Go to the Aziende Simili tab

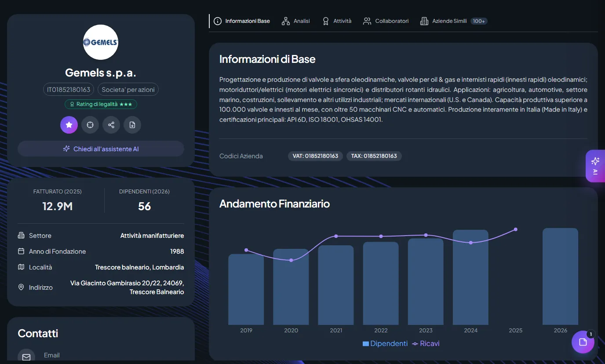(454, 21)
